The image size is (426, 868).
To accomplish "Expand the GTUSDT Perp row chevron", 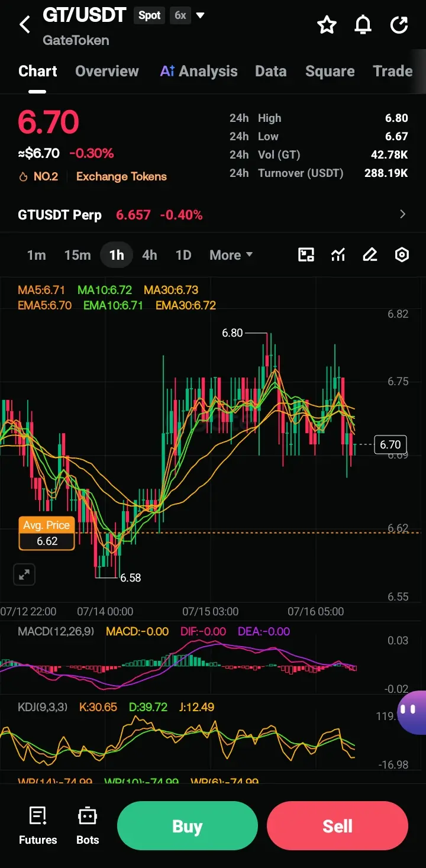I will click(x=403, y=214).
